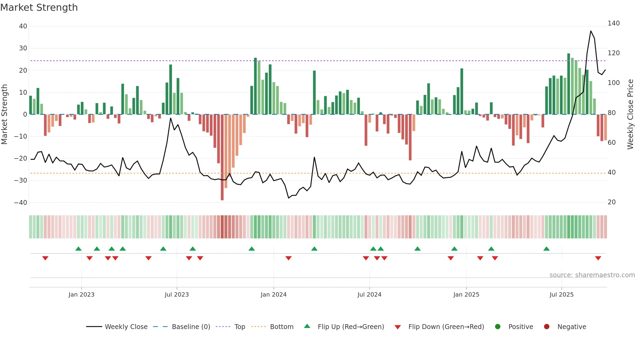Image resolution: width=644 pixels, height=362 pixels.
Task: Click the tallest green bar above the Top line in 2025
Action: coord(569,84)
